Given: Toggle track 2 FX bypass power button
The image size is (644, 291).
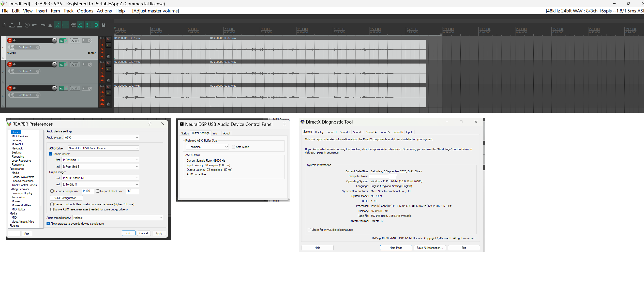Looking at the screenshot, I should (x=66, y=65).
